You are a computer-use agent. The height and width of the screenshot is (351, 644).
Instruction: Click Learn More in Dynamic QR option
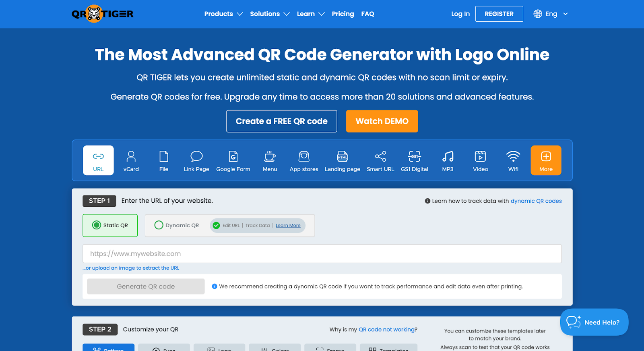click(x=288, y=226)
